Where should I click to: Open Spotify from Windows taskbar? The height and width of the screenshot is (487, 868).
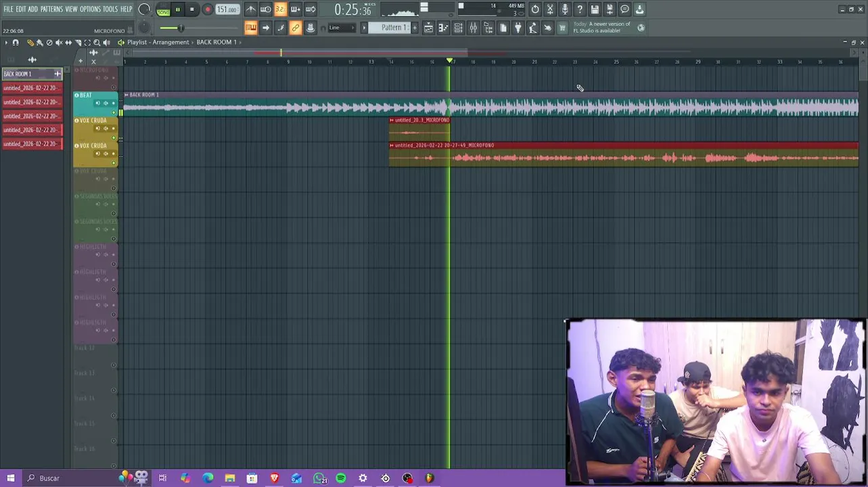coord(341,478)
